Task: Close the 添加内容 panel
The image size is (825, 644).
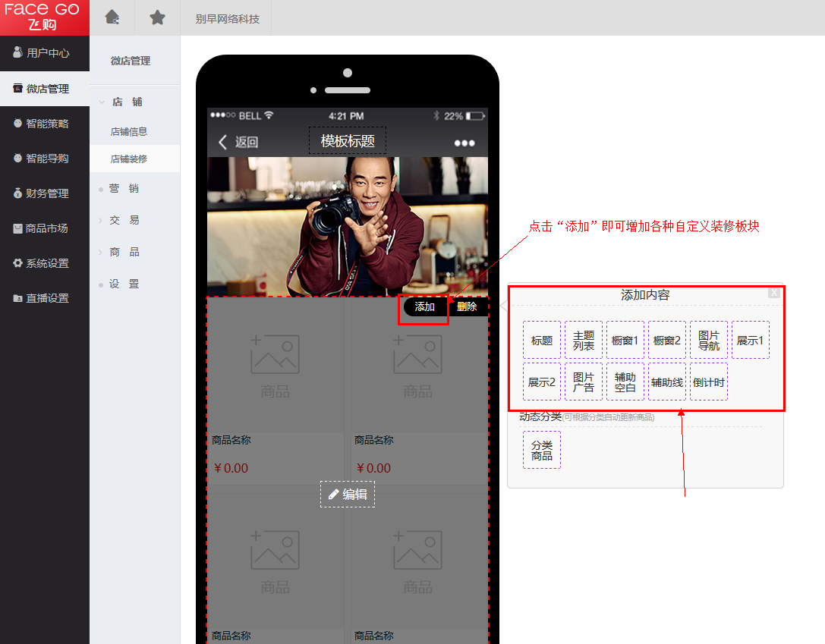Action: pyautogui.click(x=773, y=293)
